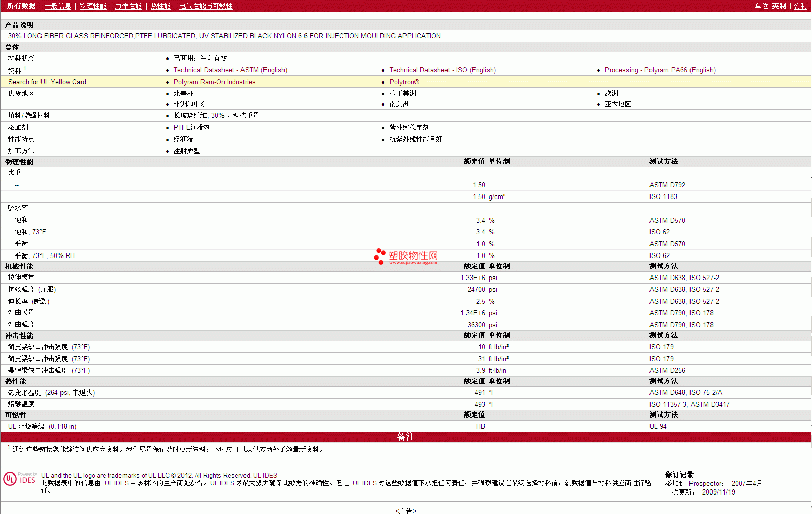Click the "UL 阻燃等级 (0.118 in)" label

43,427
